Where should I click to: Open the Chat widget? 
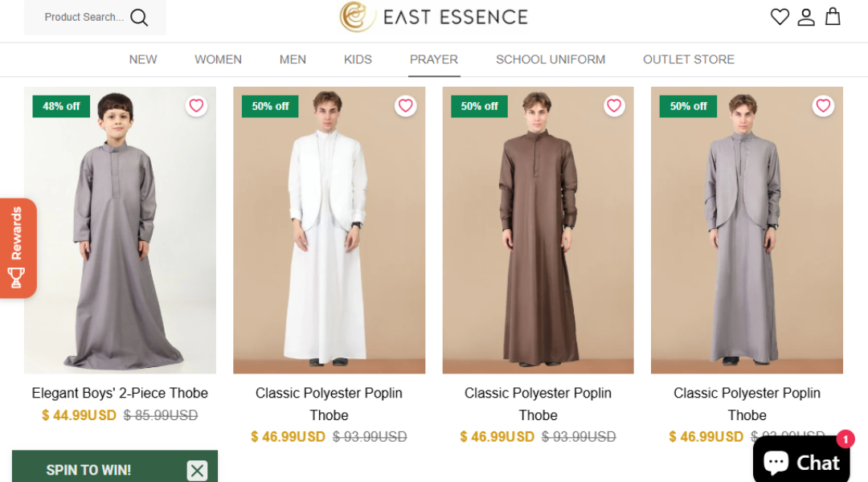(801, 461)
